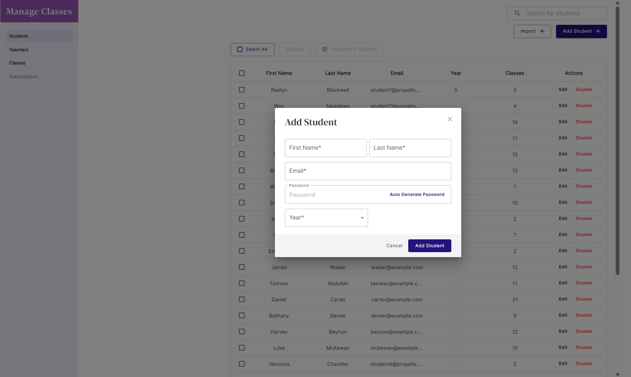Click the Import button
The width and height of the screenshot is (631, 377).
click(x=532, y=31)
